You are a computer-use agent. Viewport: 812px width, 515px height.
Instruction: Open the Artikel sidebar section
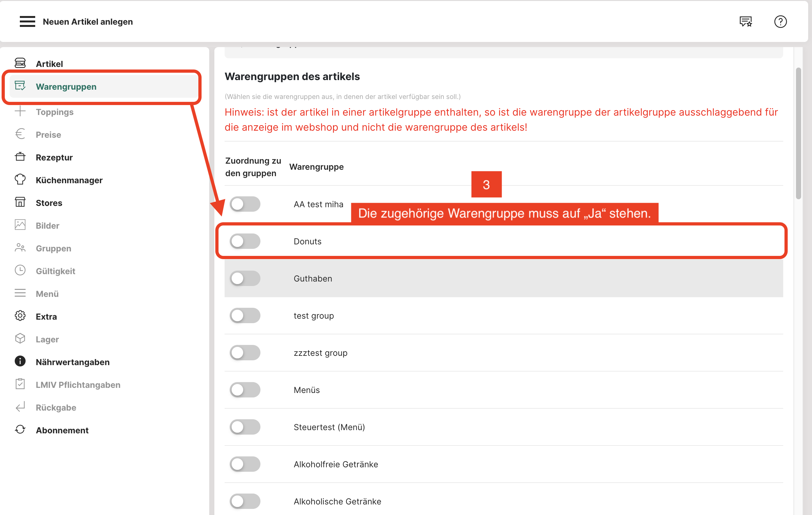click(49, 64)
